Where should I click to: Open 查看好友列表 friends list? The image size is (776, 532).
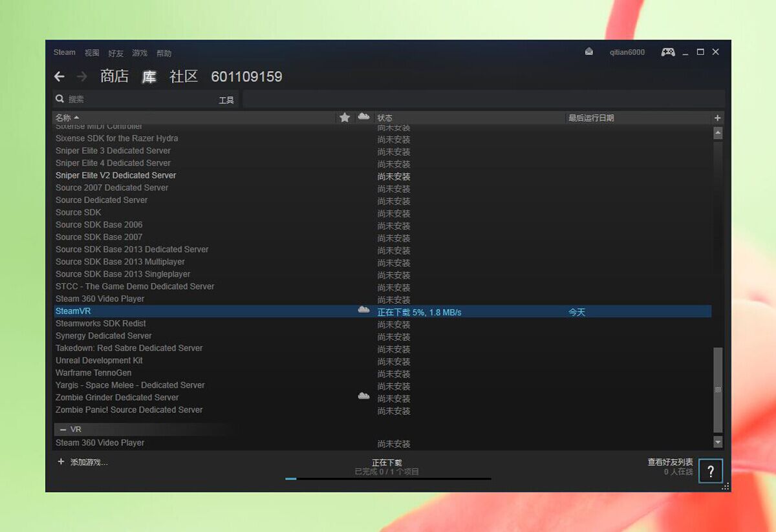point(670,462)
